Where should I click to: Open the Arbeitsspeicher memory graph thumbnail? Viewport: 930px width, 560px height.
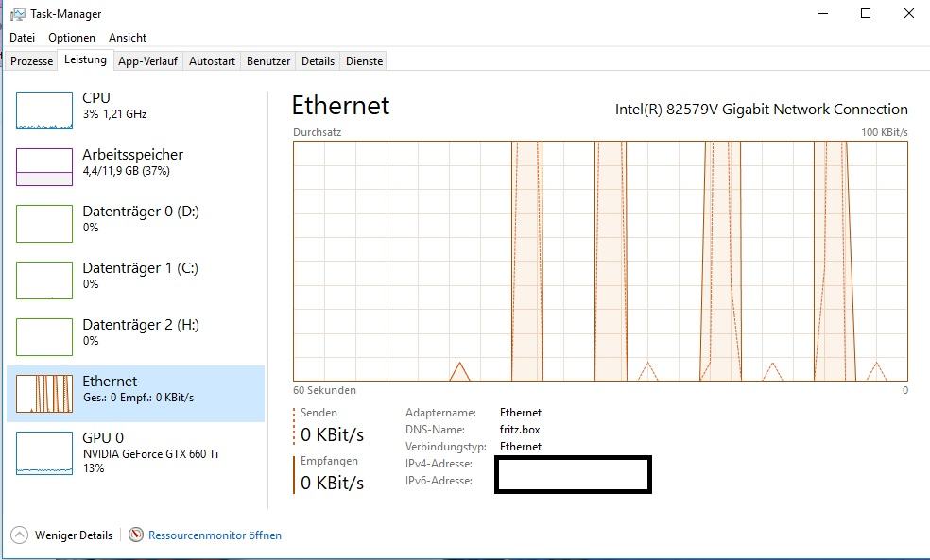click(44, 167)
